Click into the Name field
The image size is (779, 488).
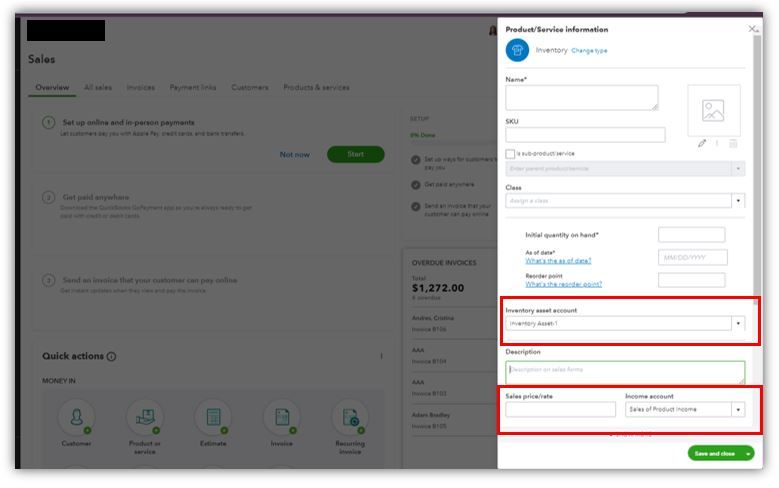click(x=582, y=97)
